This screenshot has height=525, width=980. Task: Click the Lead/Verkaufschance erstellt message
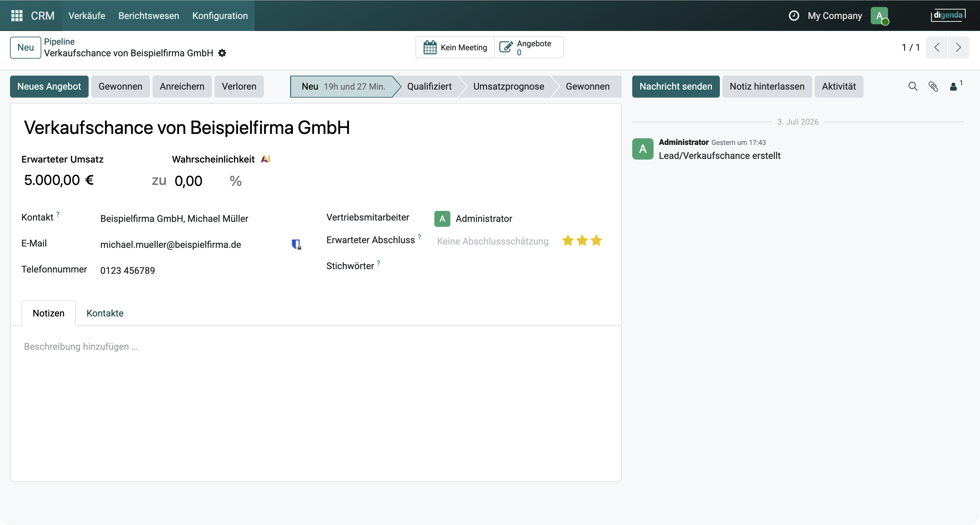720,156
